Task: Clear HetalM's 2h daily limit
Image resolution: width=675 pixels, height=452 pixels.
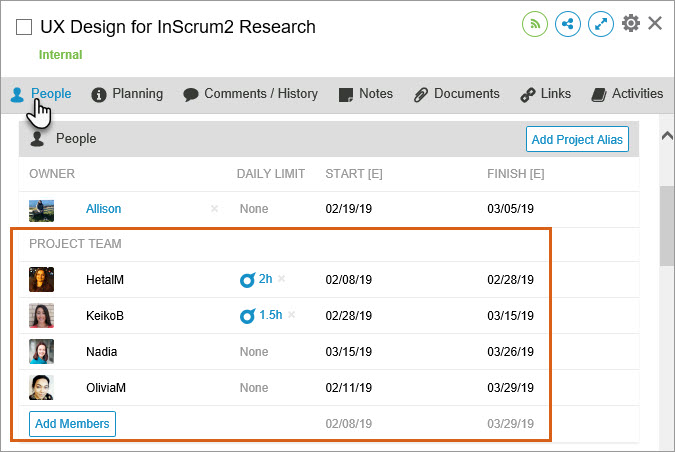Action: (x=281, y=279)
